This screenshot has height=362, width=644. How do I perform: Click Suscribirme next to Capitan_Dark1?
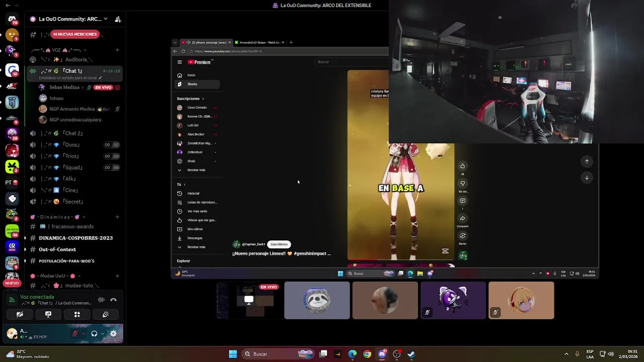pos(279,244)
